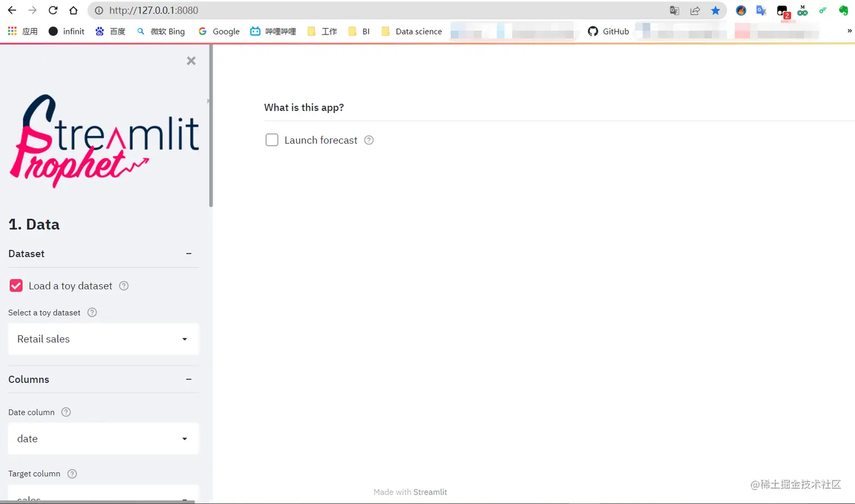Uncheck Load a toy dataset
Viewport: 855px width, 504px height.
[16, 286]
